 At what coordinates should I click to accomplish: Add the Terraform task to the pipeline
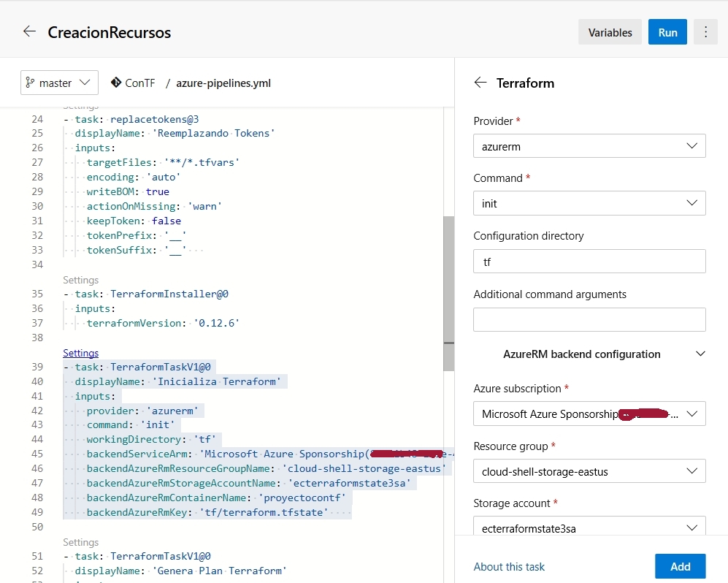pos(681,566)
